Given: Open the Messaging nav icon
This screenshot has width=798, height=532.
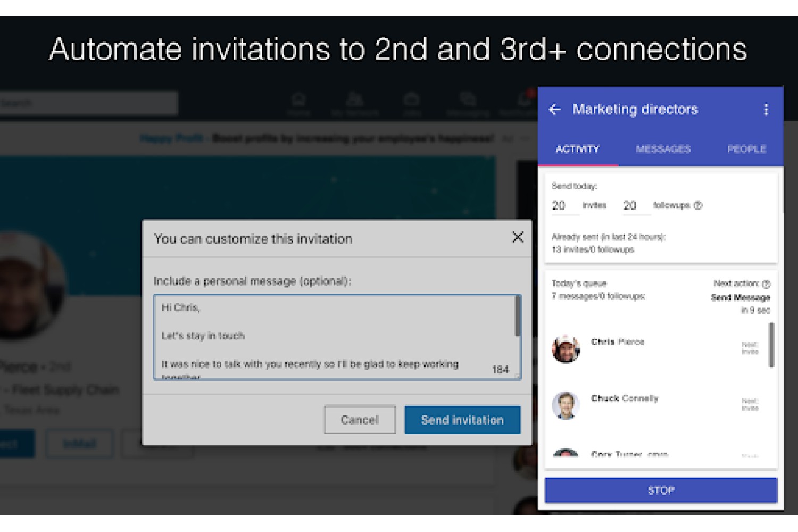Looking at the screenshot, I should pyautogui.click(x=468, y=104).
